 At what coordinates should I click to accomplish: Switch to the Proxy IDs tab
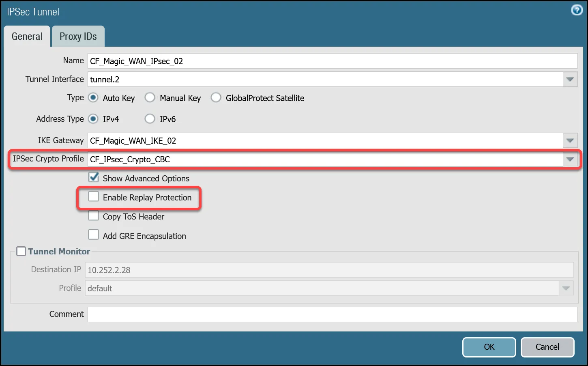(78, 37)
